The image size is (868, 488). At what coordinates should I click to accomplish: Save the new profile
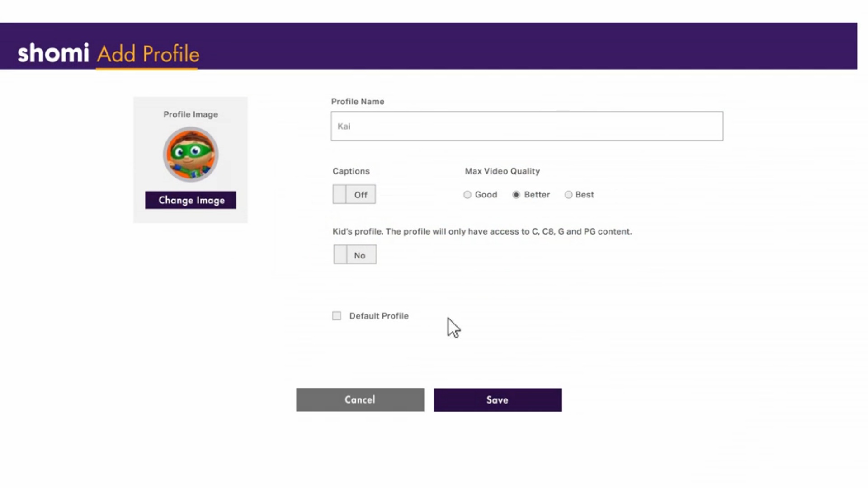(497, 399)
